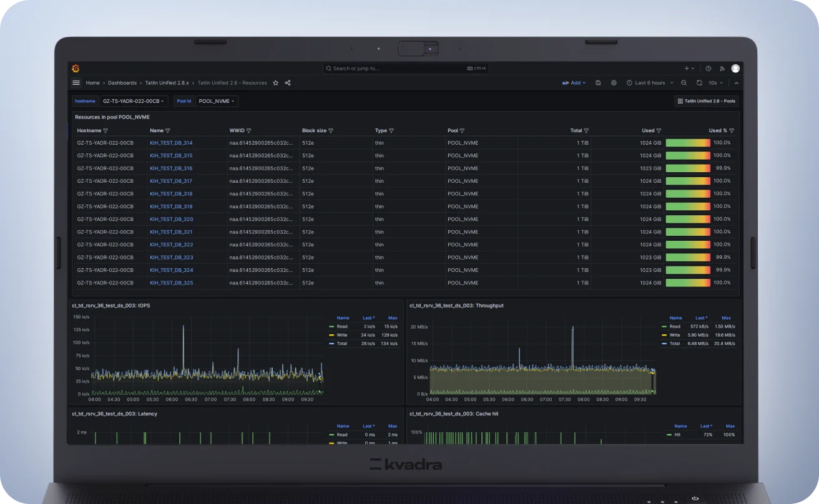Open the KIH_TEST_DB_314 resource link

(171, 143)
